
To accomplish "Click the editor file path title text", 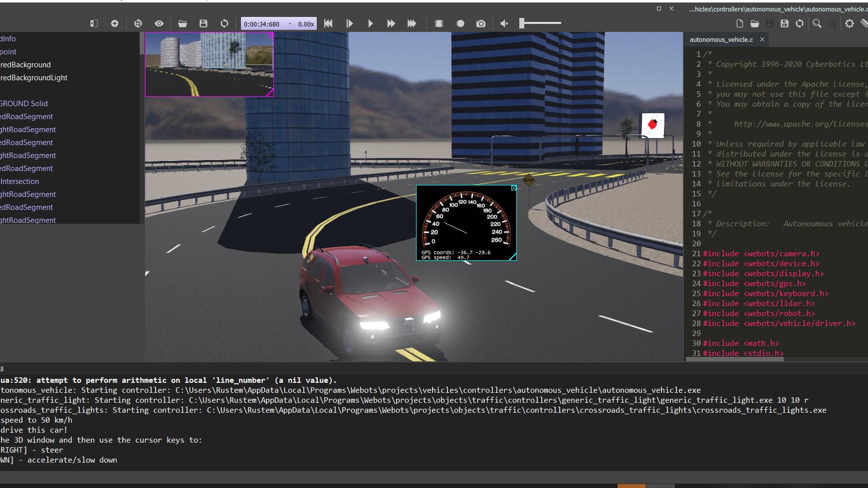I will (778, 9).
